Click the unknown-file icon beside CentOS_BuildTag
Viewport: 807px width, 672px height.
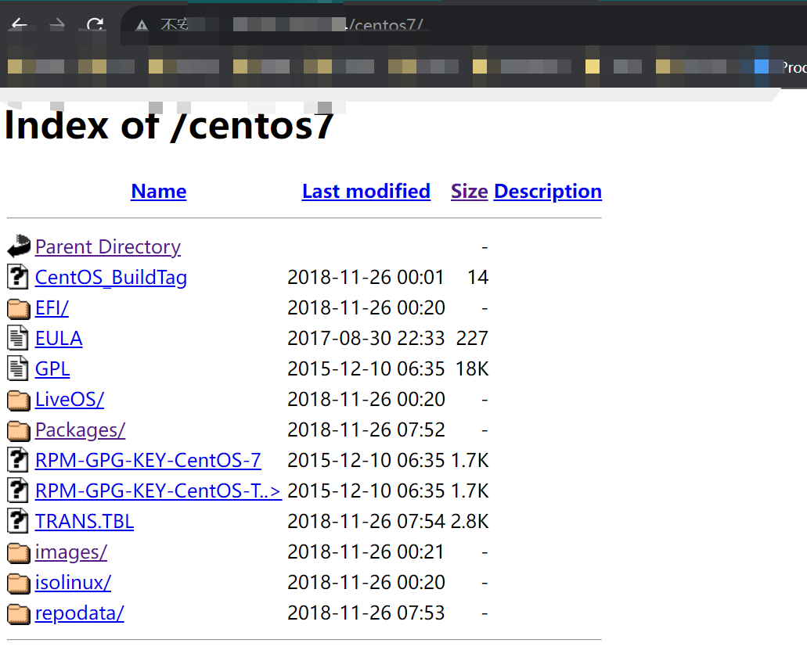(x=18, y=276)
